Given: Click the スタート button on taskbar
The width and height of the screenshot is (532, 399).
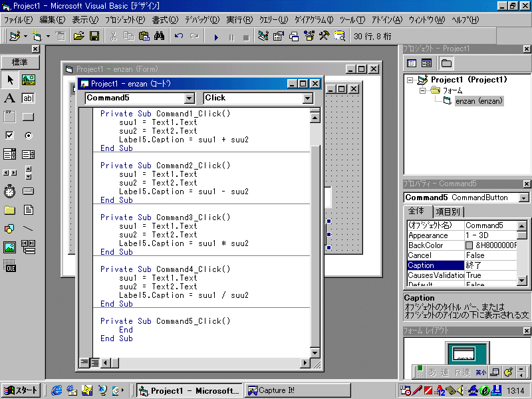Looking at the screenshot, I should click(x=21, y=390).
